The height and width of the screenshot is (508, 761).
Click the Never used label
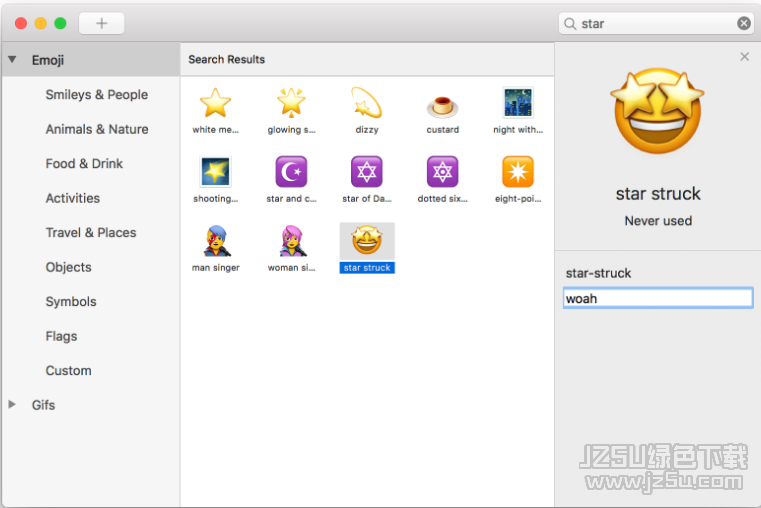point(658,221)
